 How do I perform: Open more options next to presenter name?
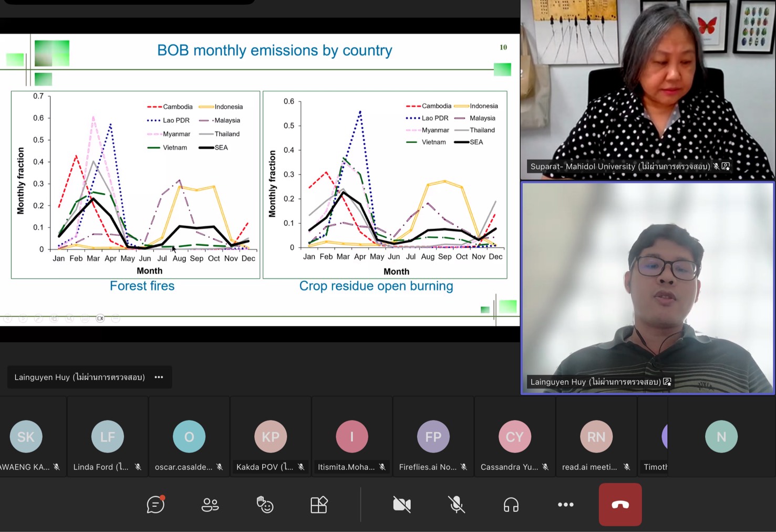[x=159, y=377]
